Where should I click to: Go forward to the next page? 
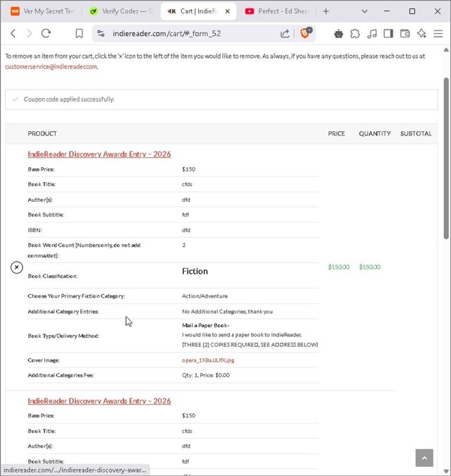(29, 33)
